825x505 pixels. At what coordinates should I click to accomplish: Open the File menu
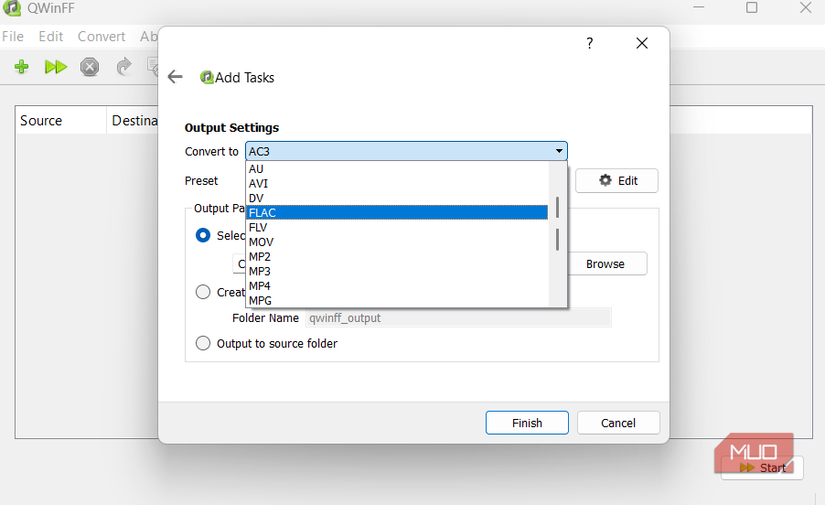coord(13,37)
